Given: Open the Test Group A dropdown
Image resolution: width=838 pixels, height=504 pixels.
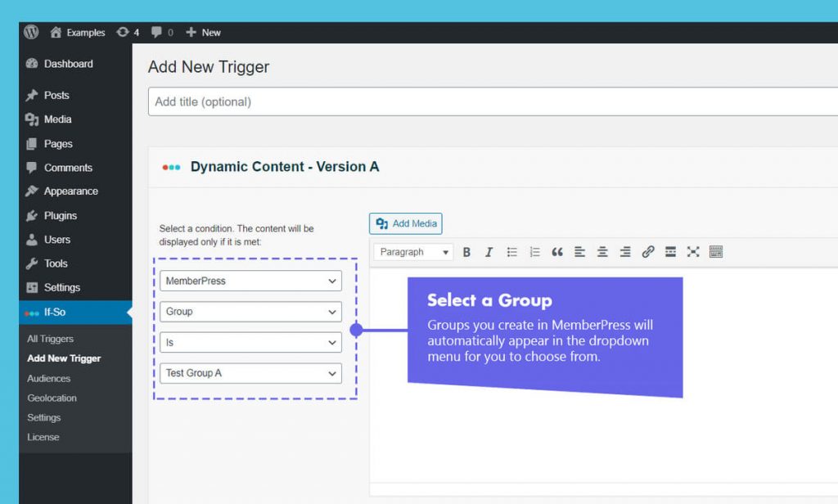Looking at the screenshot, I should pos(250,373).
